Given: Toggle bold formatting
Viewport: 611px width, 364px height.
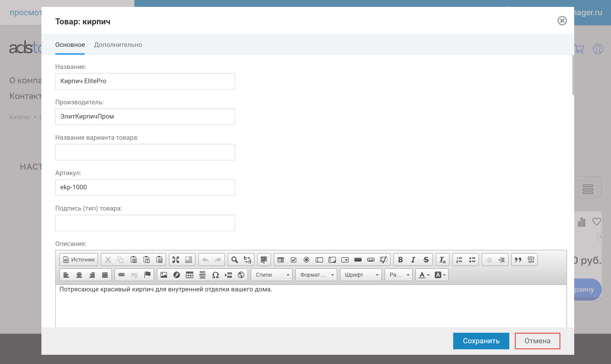Looking at the screenshot, I should pyautogui.click(x=400, y=259).
